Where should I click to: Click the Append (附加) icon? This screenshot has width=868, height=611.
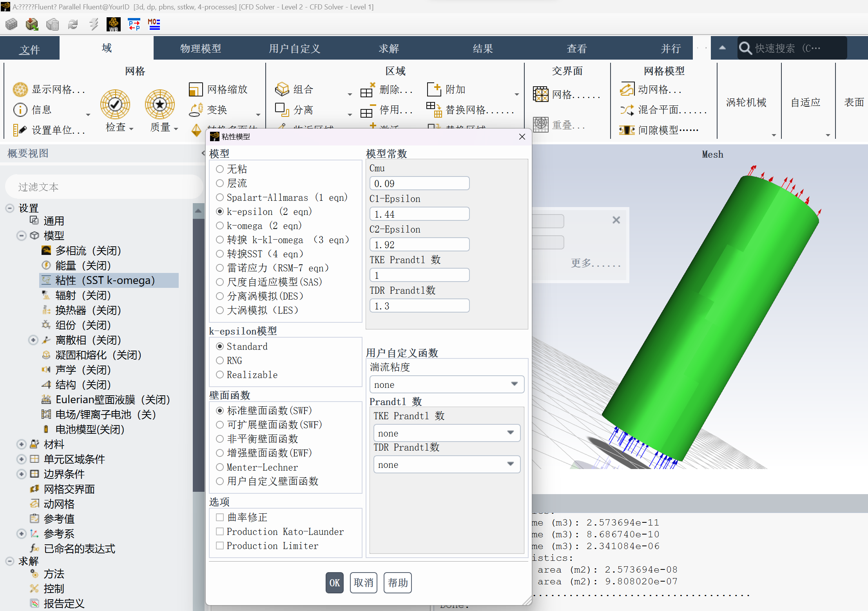(x=434, y=89)
